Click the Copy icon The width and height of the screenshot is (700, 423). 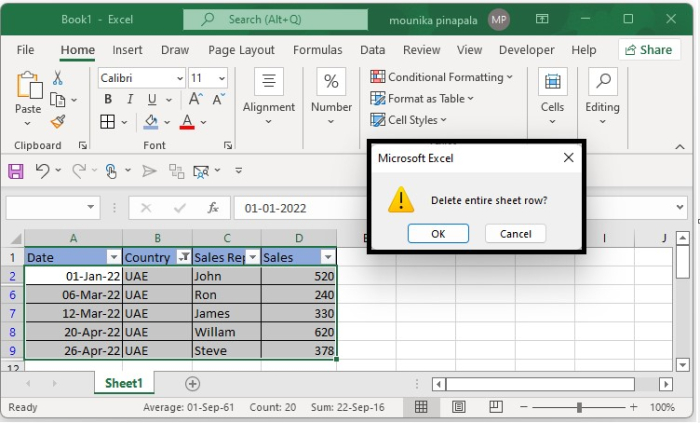tap(58, 100)
